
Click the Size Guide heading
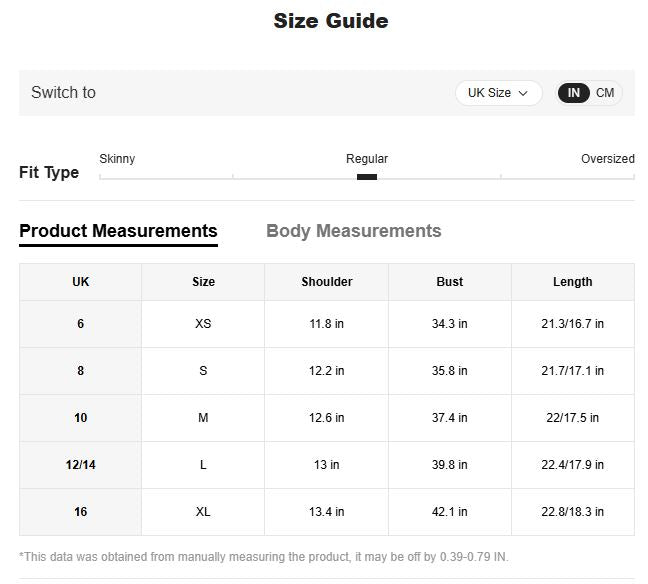click(x=331, y=21)
